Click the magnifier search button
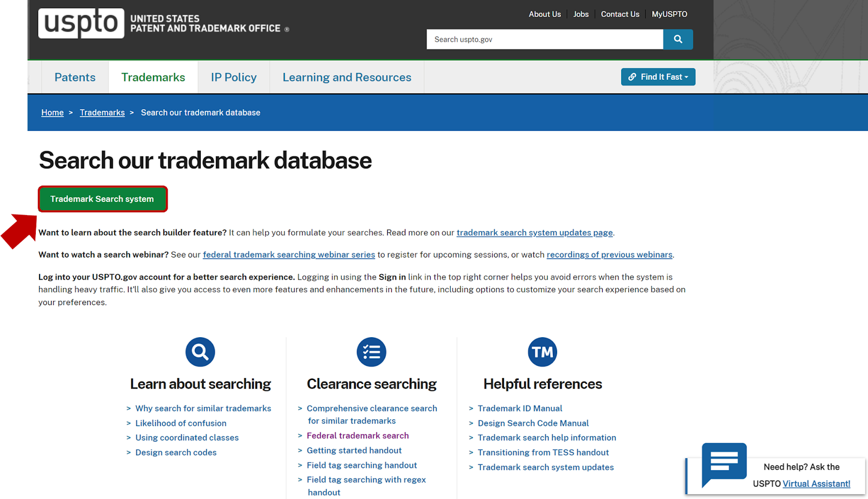The height and width of the screenshot is (499, 868). [678, 39]
